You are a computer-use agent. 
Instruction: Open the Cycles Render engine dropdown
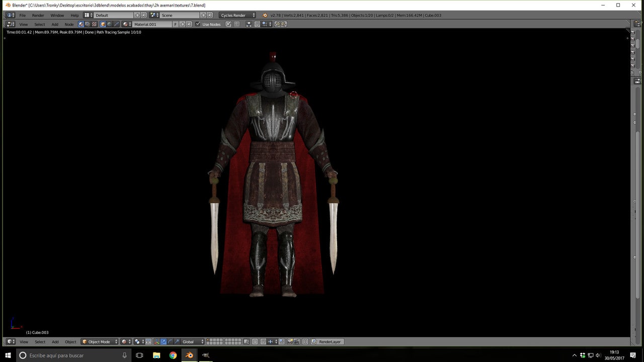coord(237,15)
